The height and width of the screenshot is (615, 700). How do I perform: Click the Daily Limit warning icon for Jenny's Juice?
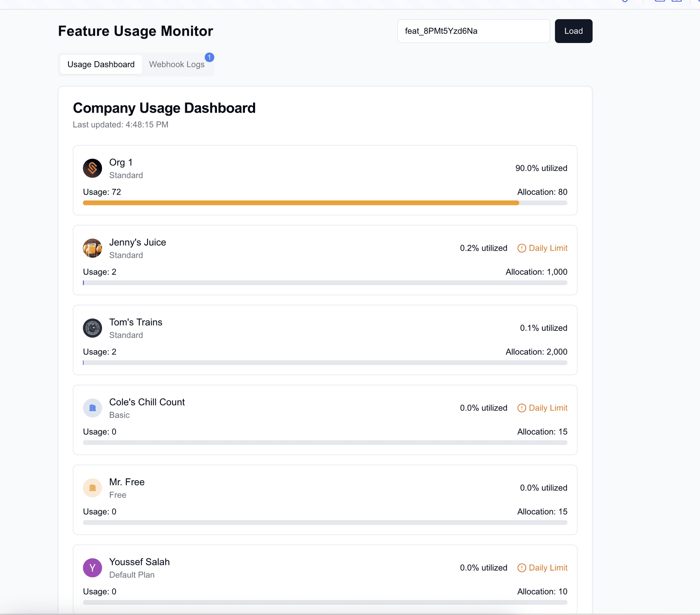pyautogui.click(x=522, y=248)
